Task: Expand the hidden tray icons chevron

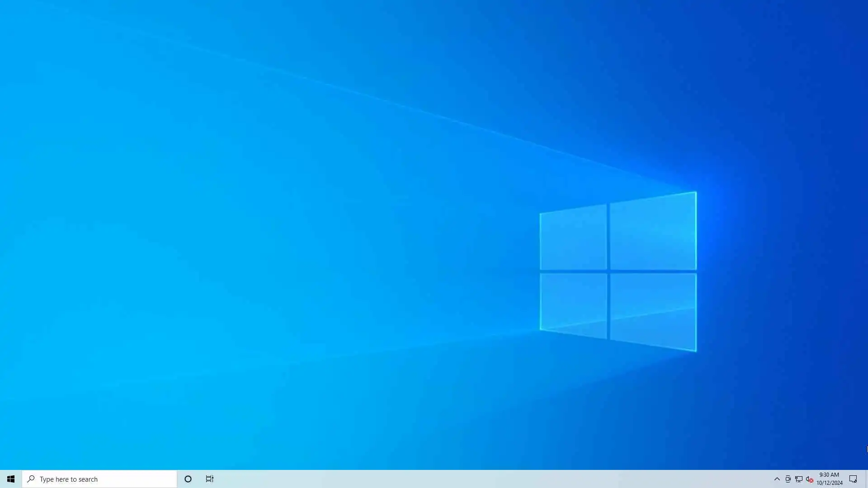Action: pyautogui.click(x=777, y=479)
